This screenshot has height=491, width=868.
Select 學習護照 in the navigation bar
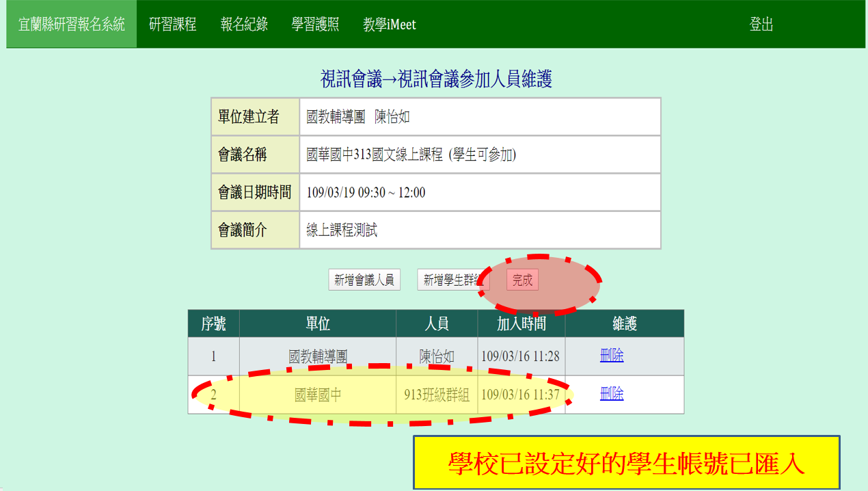click(x=315, y=25)
